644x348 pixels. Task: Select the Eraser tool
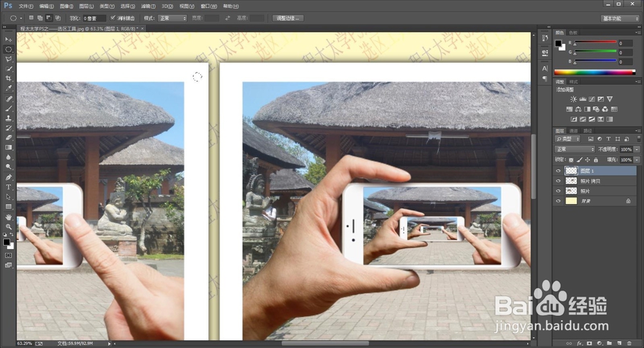(x=8, y=138)
